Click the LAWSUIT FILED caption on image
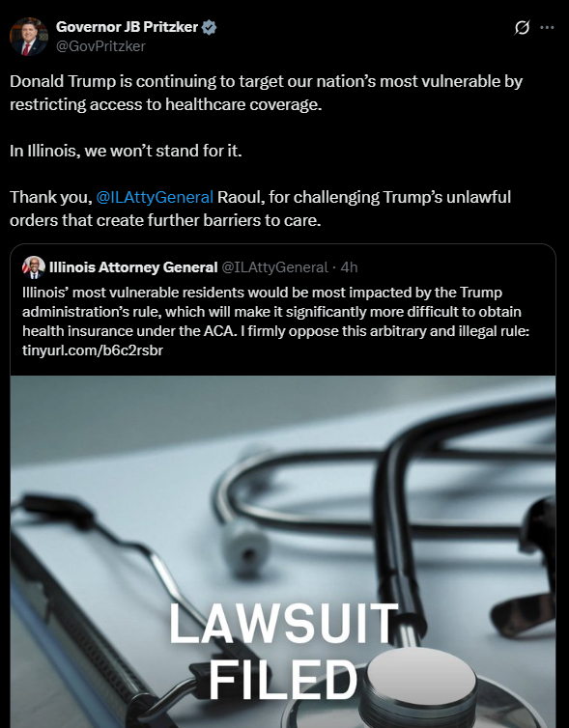 point(283,651)
